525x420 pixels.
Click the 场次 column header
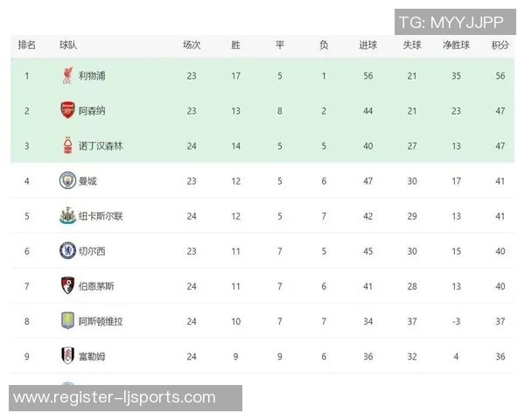click(x=192, y=45)
